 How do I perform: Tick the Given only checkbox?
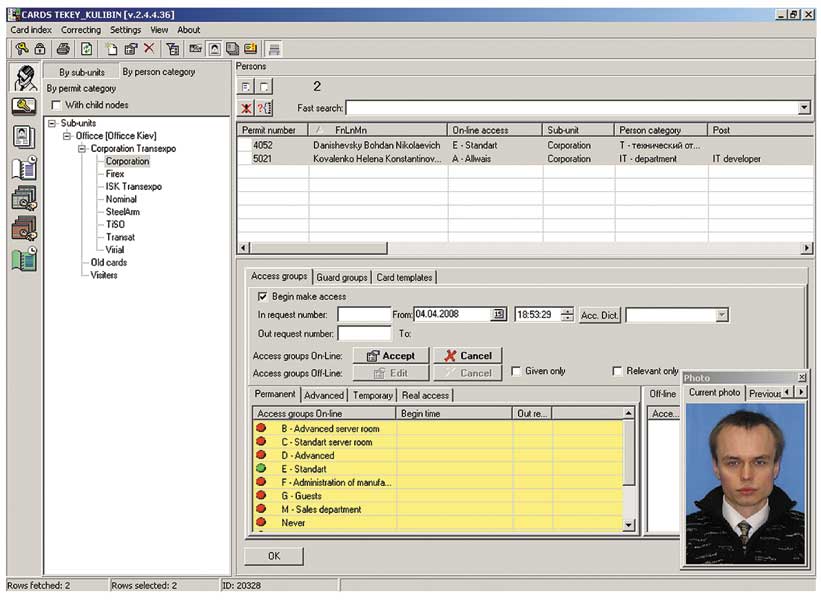515,371
